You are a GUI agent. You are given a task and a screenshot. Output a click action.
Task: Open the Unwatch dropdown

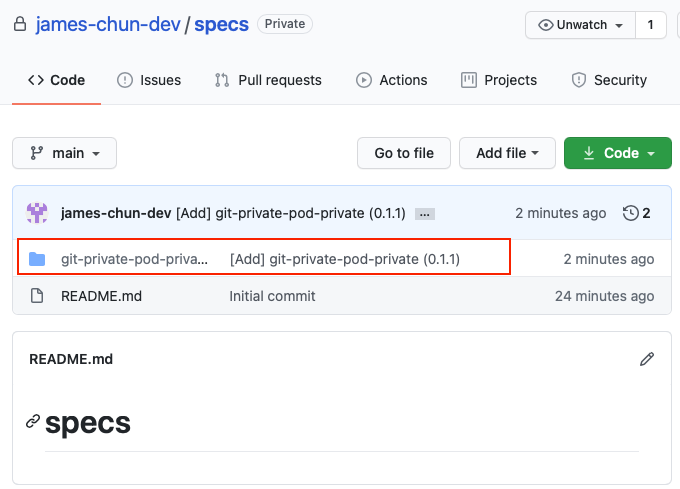580,25
